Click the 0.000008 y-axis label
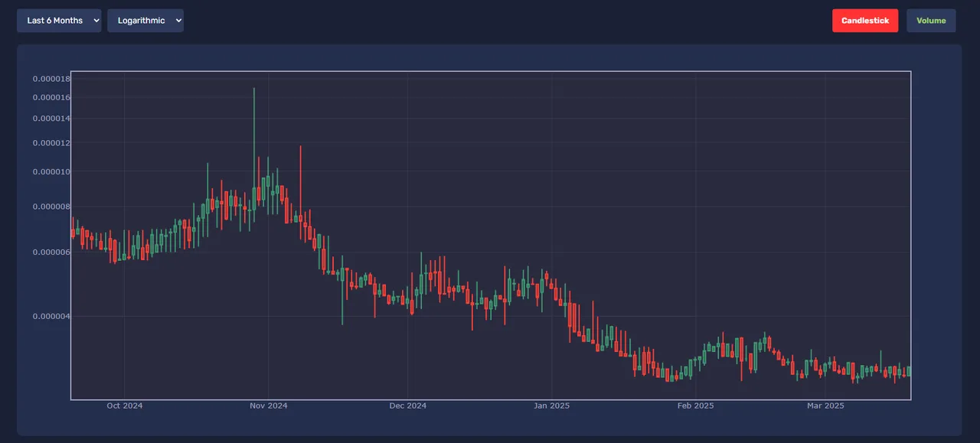This screenshot has width=980, height=443. 51,207
